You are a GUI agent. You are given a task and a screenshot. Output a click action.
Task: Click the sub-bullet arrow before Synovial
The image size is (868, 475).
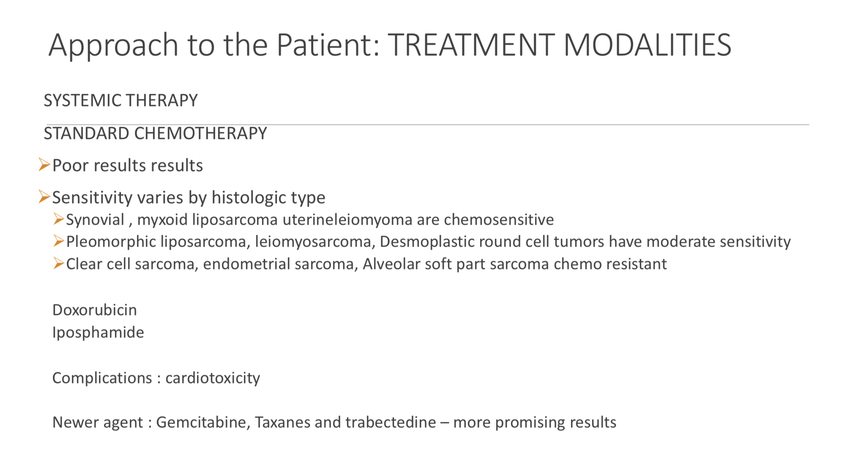(59, 219)
